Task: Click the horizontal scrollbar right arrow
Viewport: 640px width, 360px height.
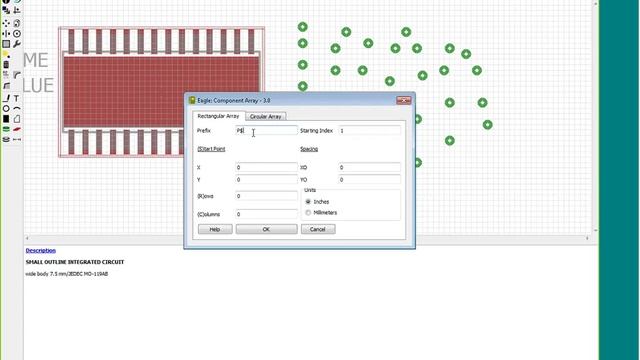Action: [587, 238]
